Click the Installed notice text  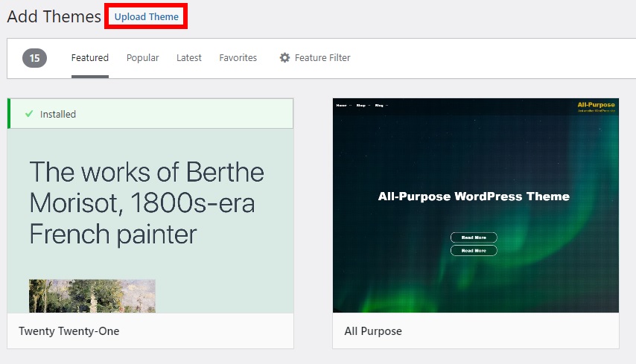click(x=58, y=115)
